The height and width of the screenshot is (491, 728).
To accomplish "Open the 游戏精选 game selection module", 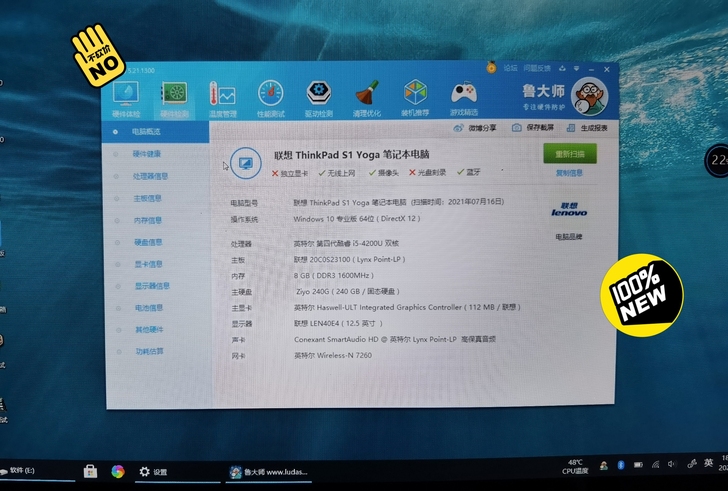I will pyautogui.click(x=463, y=97).
